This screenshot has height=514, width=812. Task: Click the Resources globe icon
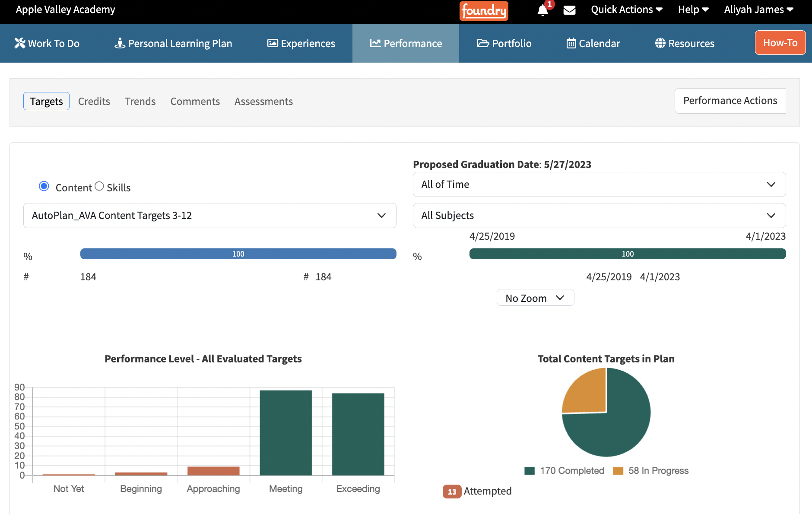(660, 43)
